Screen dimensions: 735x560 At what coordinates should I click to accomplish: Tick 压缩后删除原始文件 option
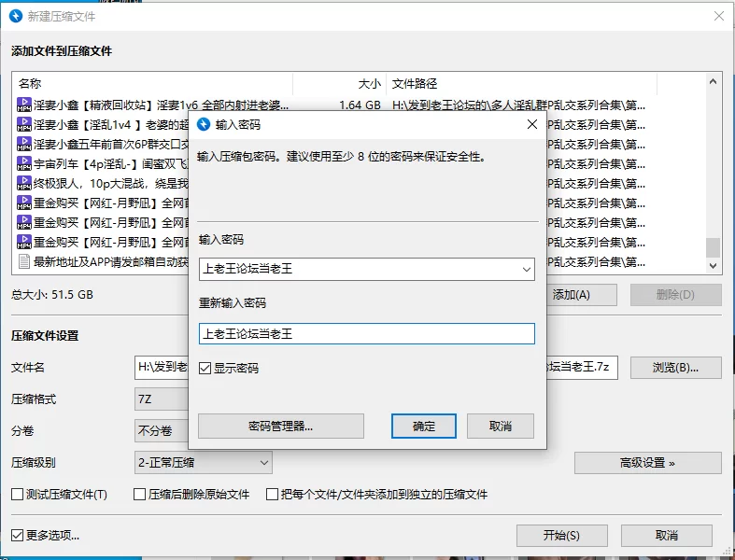pos(140,495)
